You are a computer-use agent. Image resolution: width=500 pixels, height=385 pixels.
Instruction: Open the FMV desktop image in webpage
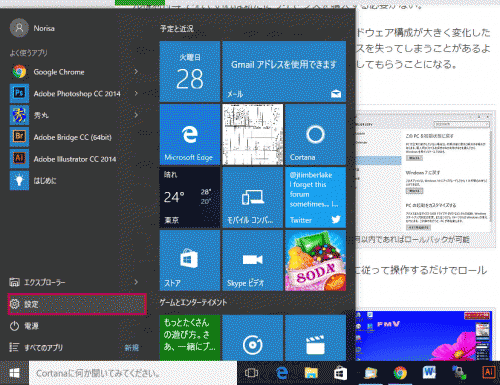(424, 335)
